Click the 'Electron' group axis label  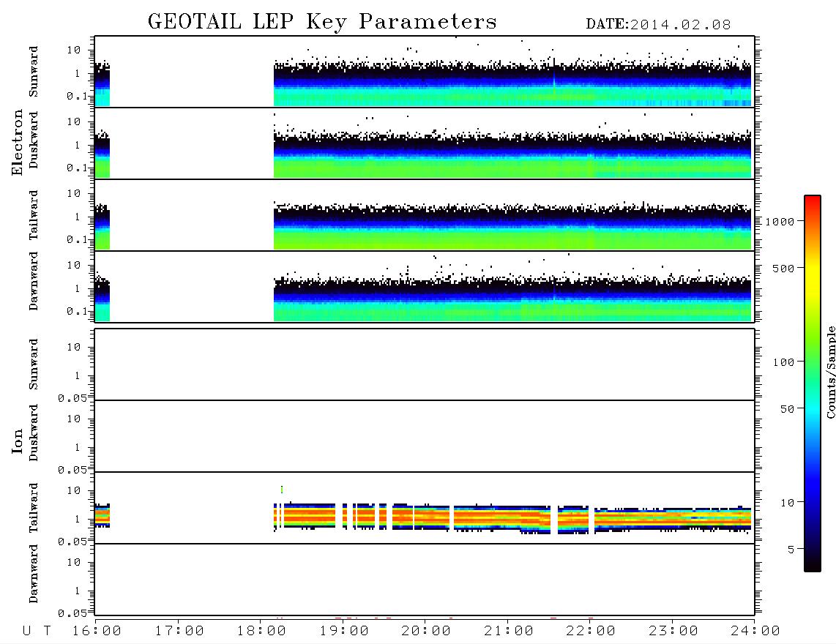point(17,142)
